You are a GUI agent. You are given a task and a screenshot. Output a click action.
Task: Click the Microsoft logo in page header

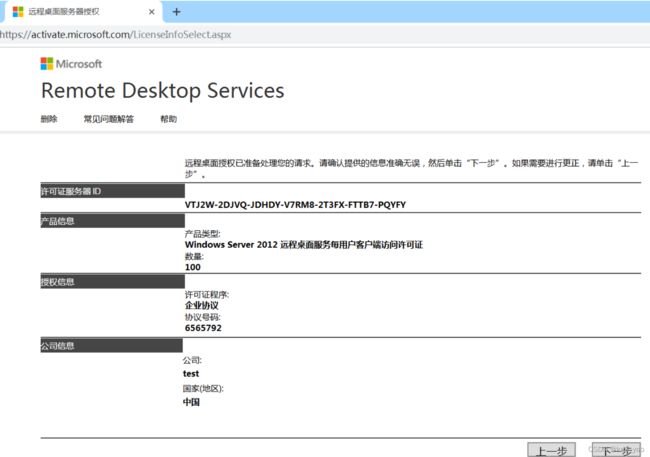(71, 64)
